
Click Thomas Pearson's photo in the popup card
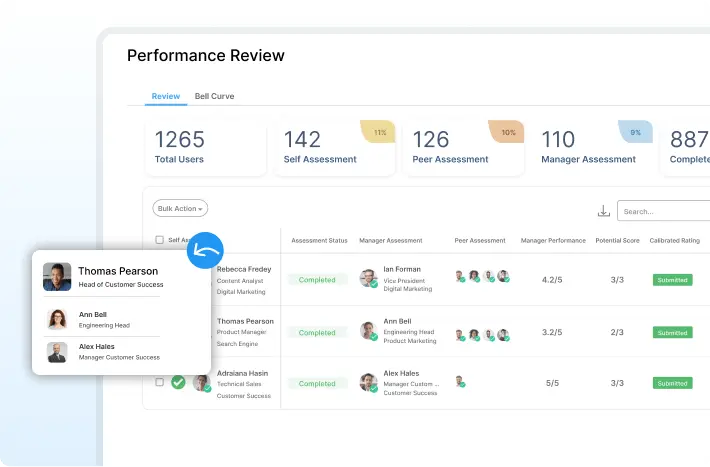click(57, 277)
